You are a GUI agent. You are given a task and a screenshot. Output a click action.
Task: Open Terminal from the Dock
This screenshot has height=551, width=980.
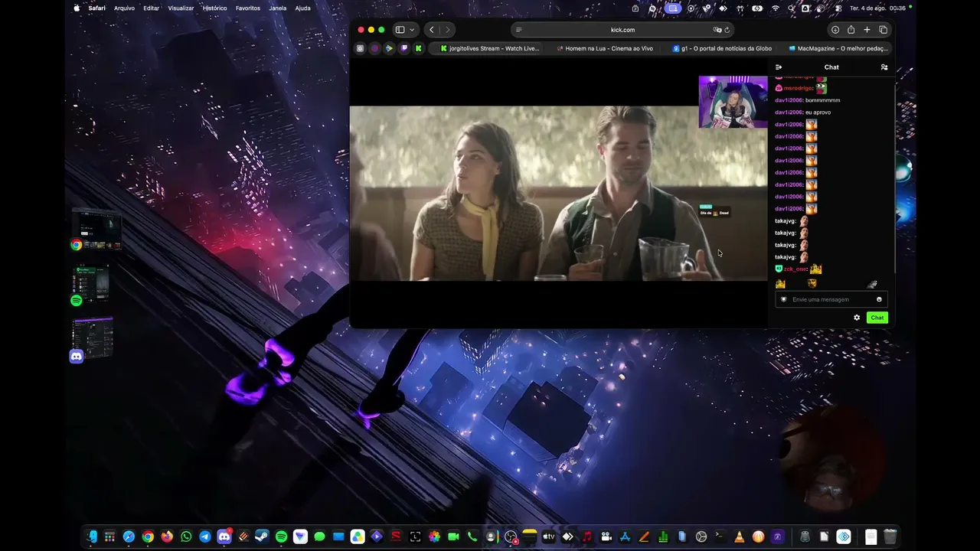point(720,537)
